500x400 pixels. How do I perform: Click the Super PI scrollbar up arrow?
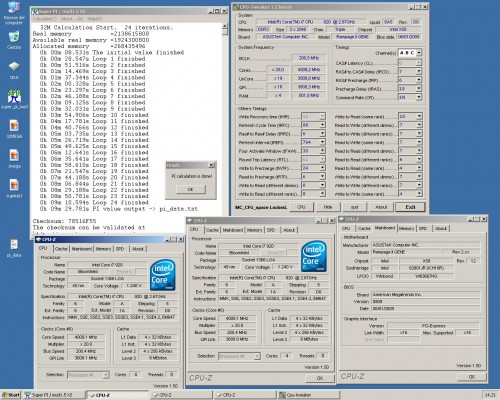pos(225,27)
